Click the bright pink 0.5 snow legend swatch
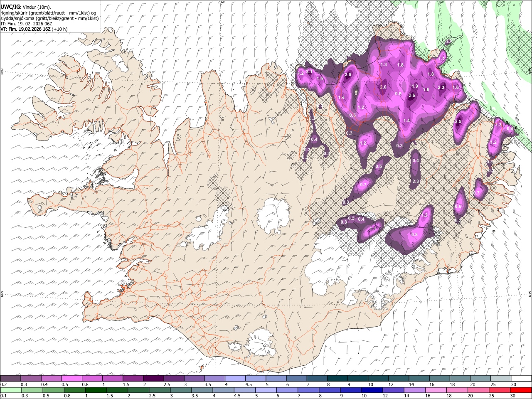Screen dimensions: 532x399 click(71, 379)
